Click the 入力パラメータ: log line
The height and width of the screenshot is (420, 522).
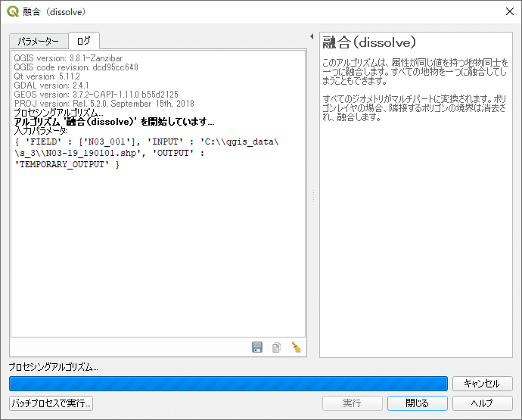click(40, 131)
